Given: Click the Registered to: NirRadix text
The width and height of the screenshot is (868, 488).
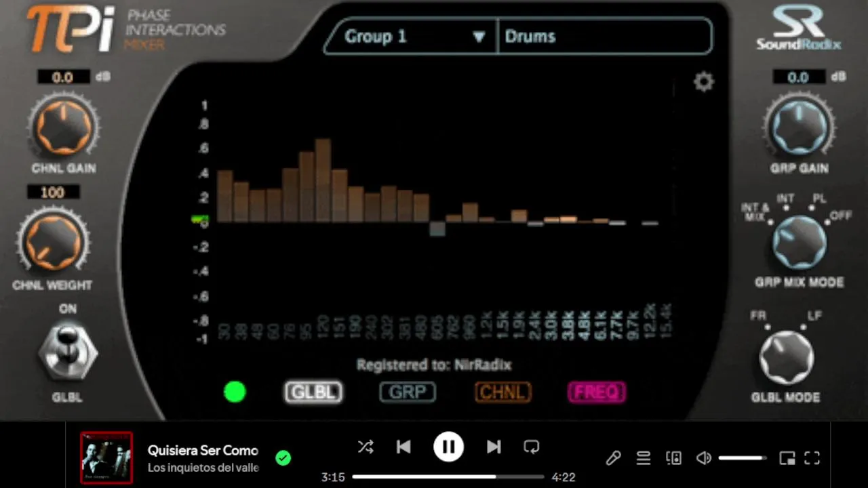Looking at the screenshot, I should pos(434,365).
